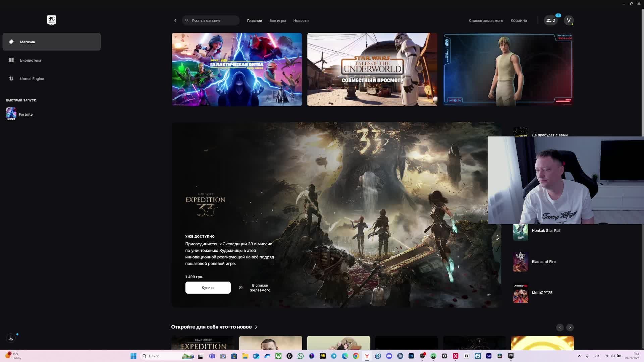Switch to the 'Все игры' tab
This screenshot has height=362, width=644.
[x=277, y=21]
